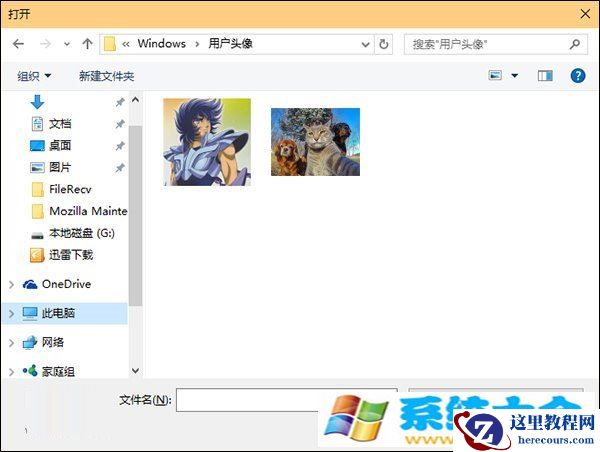The width and height of the screenshot is (600, 452).
Task: Open help with the question mark
Action: [577, 76]
